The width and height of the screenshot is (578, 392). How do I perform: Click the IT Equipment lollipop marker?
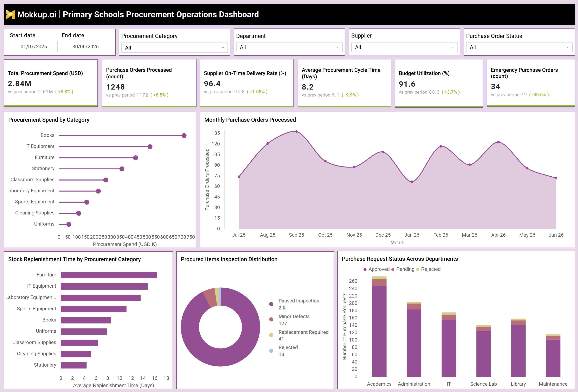(x=150, y=147)
